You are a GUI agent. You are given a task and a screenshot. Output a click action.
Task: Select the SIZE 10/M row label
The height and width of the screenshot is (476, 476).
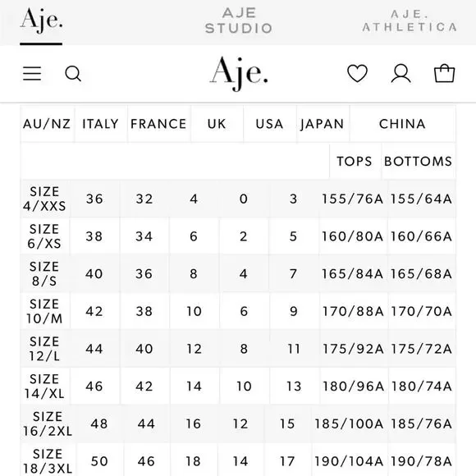coord(44,311)
